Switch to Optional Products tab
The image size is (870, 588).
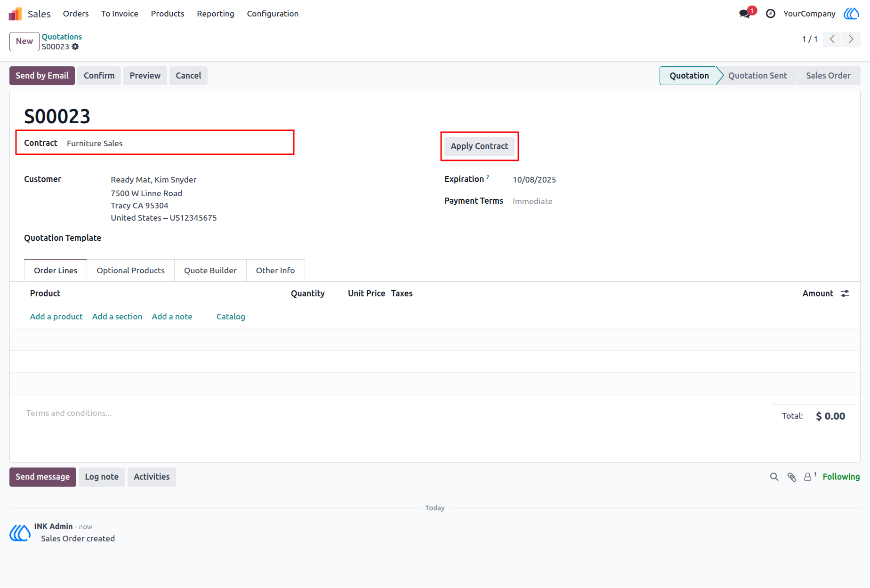(x=130, y=270)
